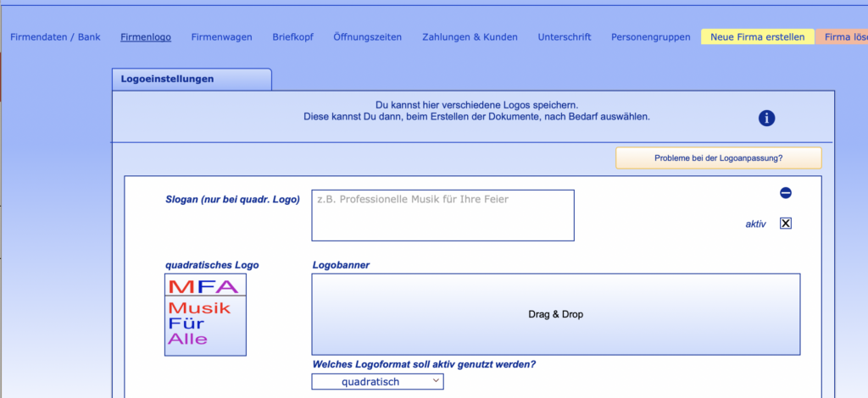Click 'Du kannst hier verschiedene Logos speichern.' text

tap(476, 105)
